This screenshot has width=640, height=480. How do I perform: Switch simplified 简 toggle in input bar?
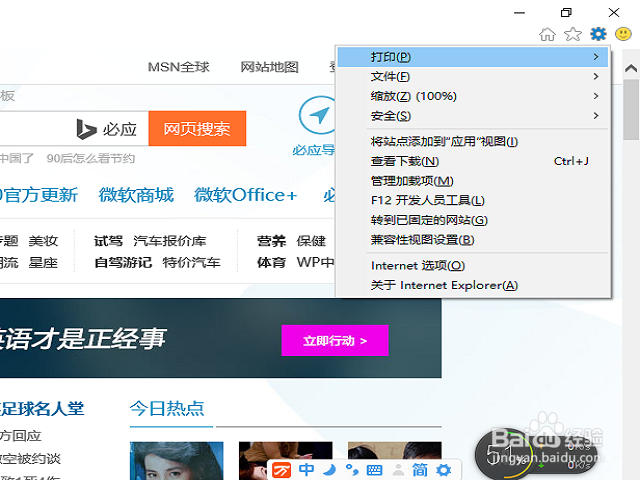420,470
